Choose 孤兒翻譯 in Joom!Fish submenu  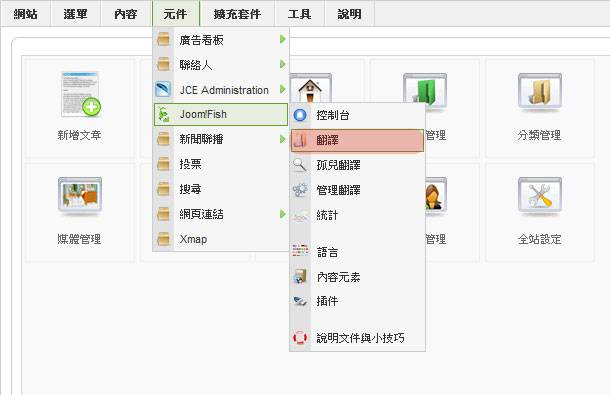[357, 165]
